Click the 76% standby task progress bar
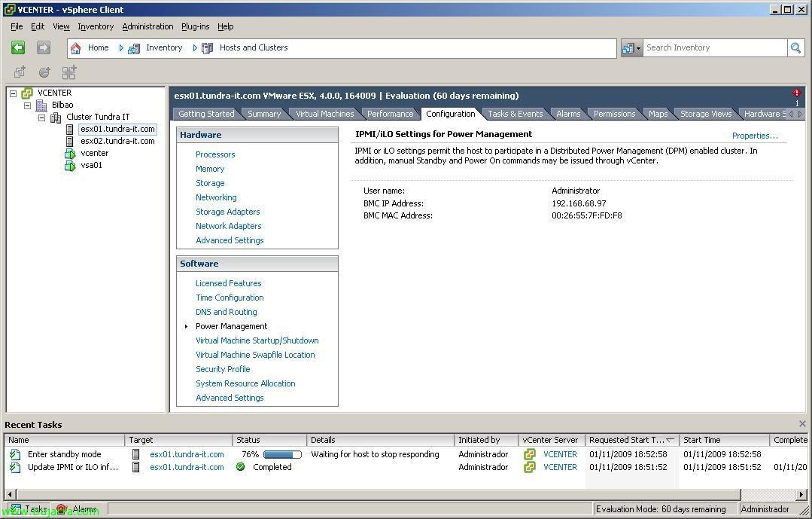812x519 pixels. tap(282, 455)
